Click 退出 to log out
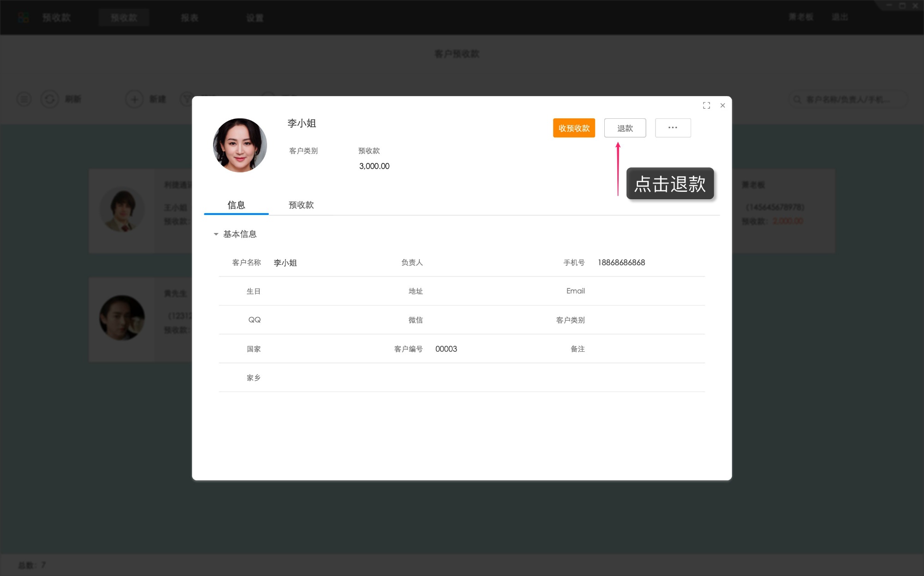The image size is (924, 576). coord(840,17)
